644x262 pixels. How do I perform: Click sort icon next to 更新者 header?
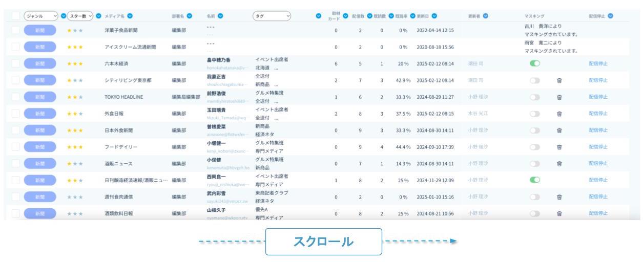click(485, 16)
